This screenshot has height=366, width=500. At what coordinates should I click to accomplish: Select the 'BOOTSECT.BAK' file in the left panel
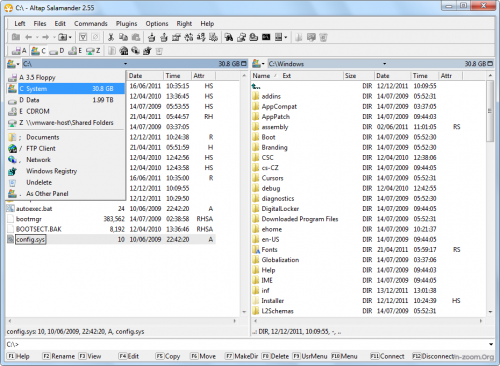[39, 229]
